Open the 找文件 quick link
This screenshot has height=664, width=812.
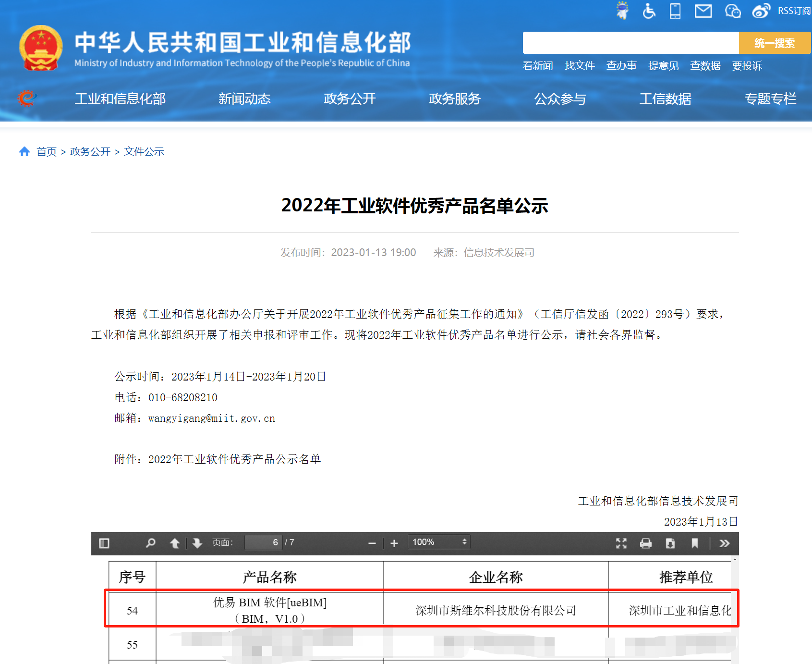580,66
